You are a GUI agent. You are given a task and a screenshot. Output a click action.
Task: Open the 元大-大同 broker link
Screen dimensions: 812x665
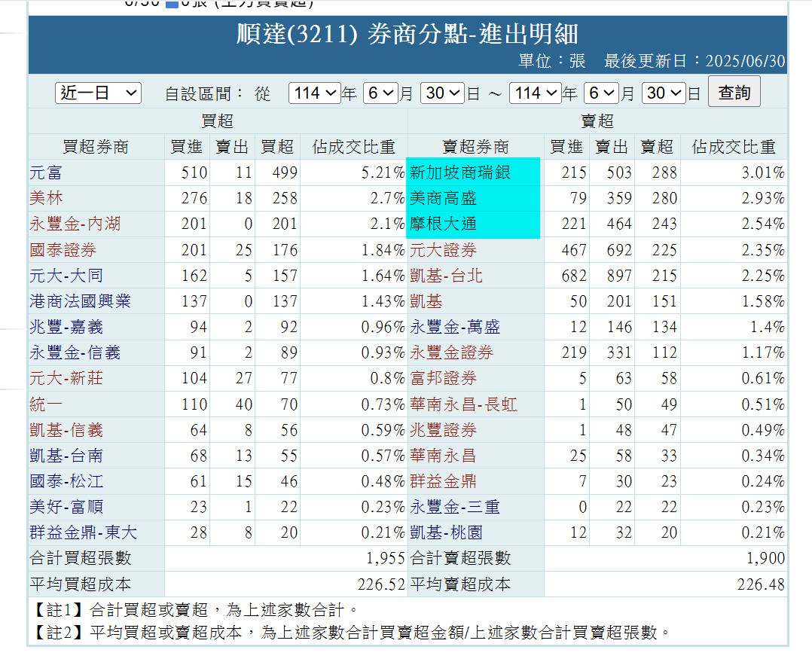coord(66,276)
